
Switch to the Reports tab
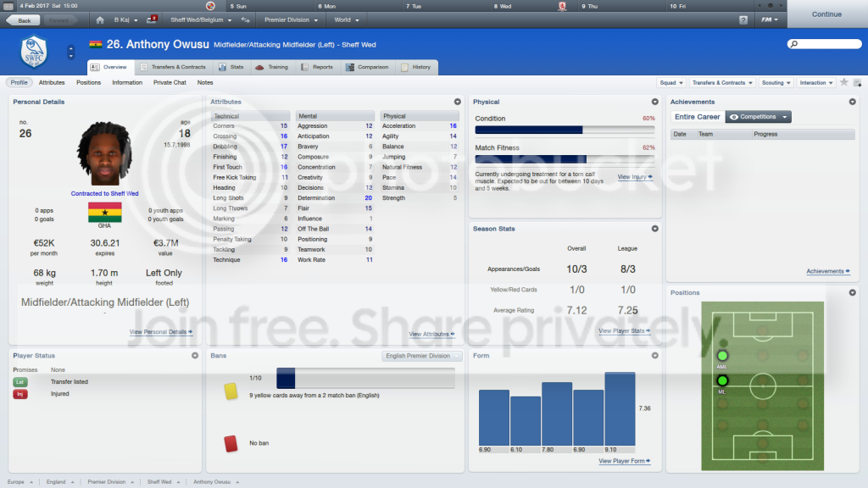point(317,67)
